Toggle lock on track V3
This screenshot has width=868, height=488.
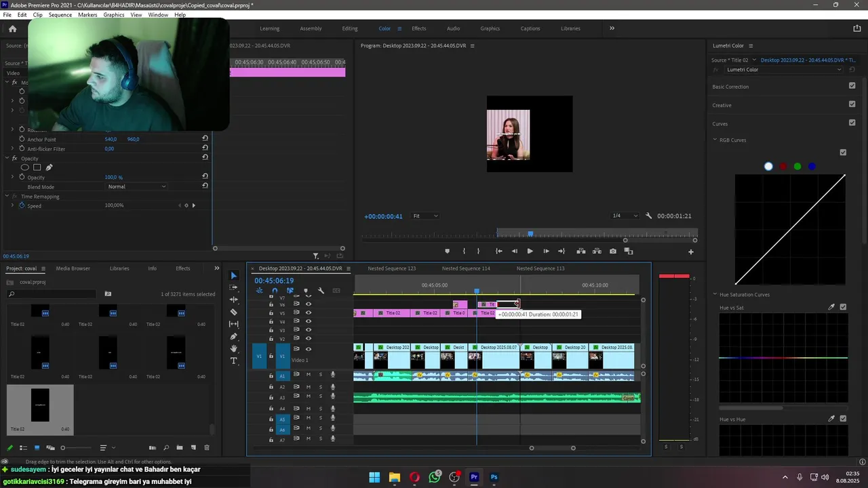click(x=272, y=330)
